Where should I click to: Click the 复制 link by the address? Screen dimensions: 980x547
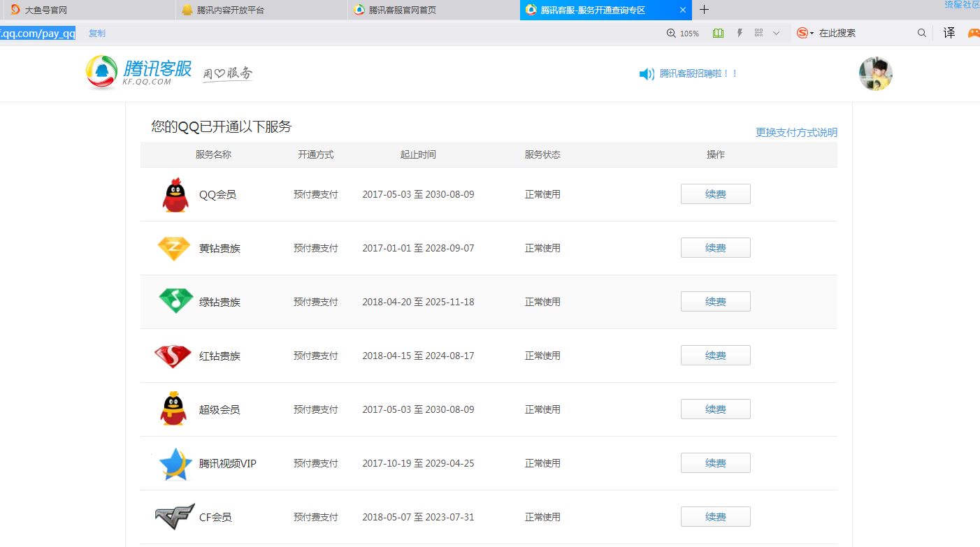coord(97,34)
